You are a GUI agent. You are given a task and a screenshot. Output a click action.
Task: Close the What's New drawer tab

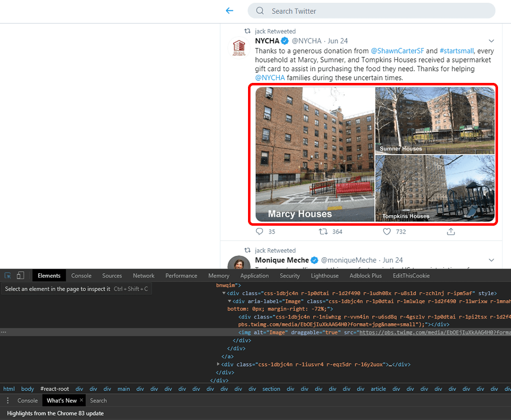click(x=81, y=400)
